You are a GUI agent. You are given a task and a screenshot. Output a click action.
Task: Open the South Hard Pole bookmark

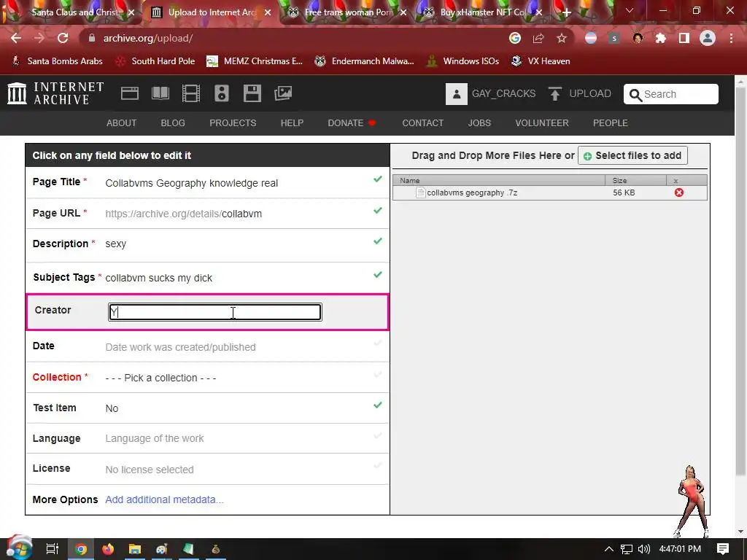pos(156,61)
